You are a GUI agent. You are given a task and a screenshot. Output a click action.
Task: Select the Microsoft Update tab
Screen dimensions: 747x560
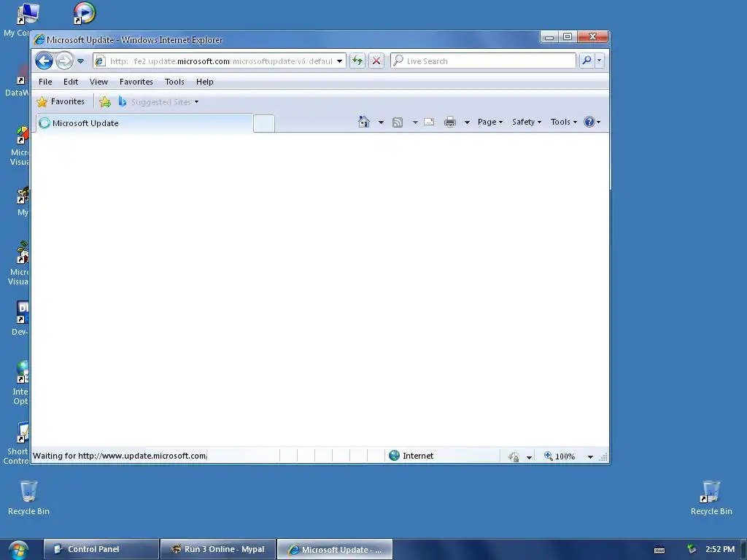tap(144, 122)
